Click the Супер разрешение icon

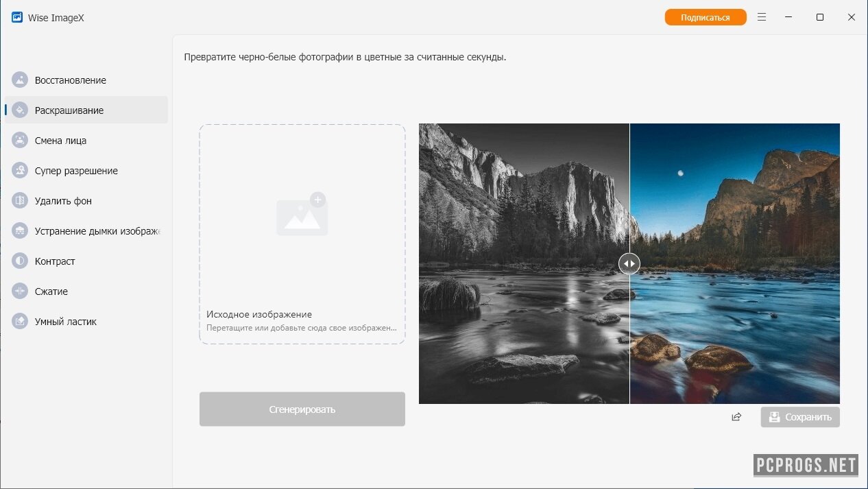point(20,171)
